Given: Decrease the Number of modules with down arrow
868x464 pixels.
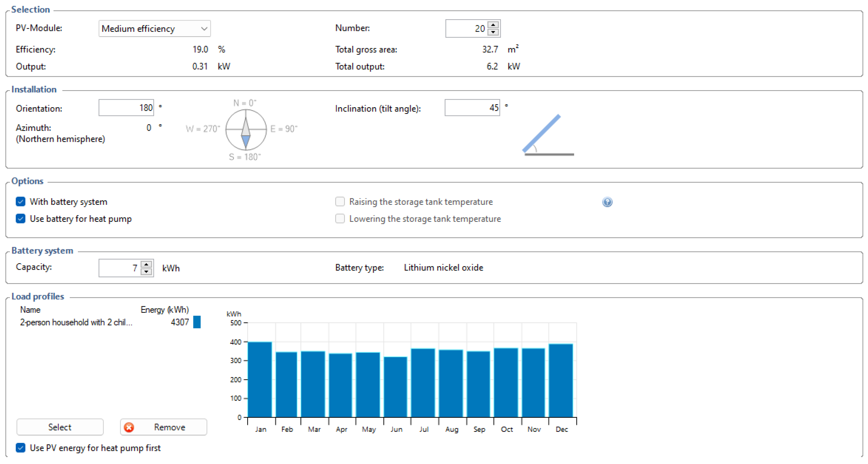Looking at the screenshot, I should [x=493, y=32].
